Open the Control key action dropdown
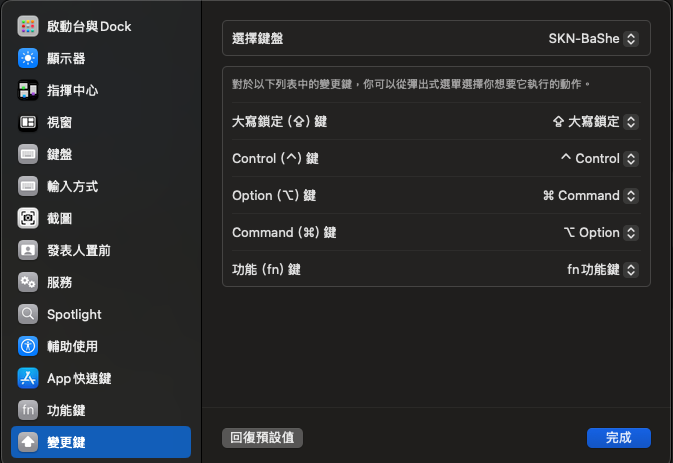Image resolution: width=673 pixels, height=463 pixels. [x=600, y=159]
